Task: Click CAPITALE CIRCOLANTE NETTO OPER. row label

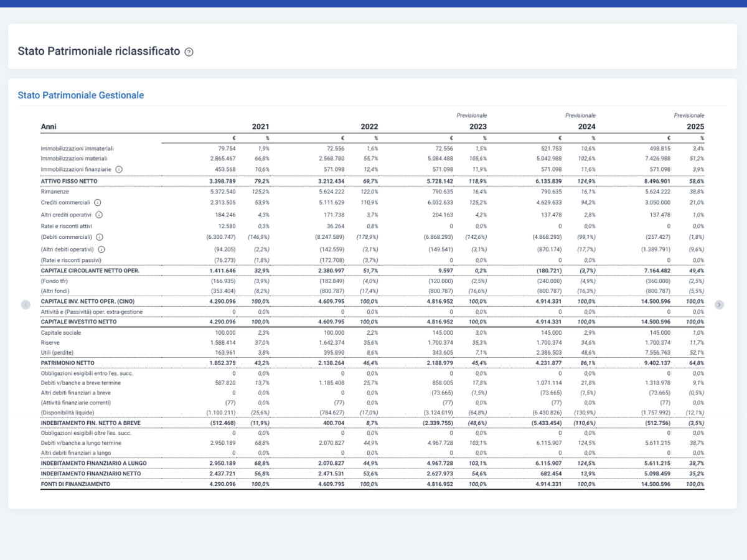Action: tap(90, 271)
